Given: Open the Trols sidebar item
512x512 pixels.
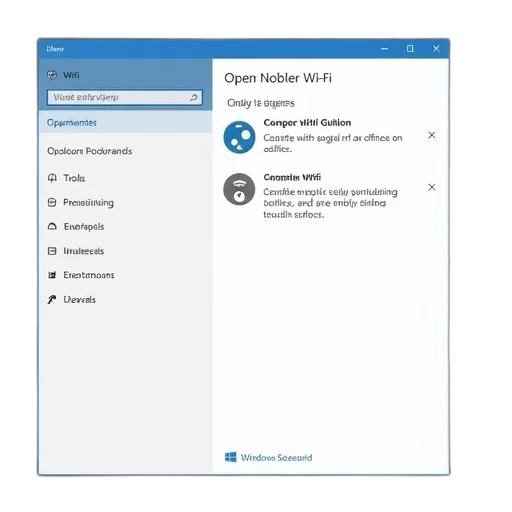Looking at the screenshot, I should click(74, 178).
